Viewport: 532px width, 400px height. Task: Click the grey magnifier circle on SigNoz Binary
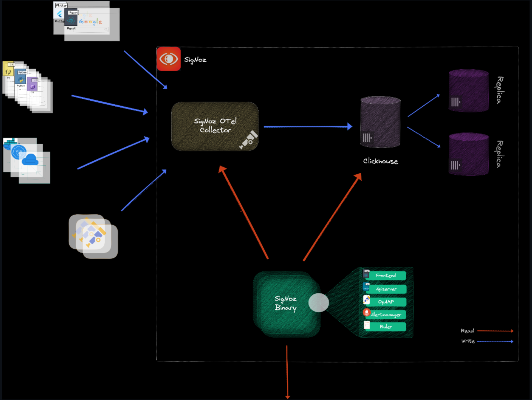click(318, 303)
